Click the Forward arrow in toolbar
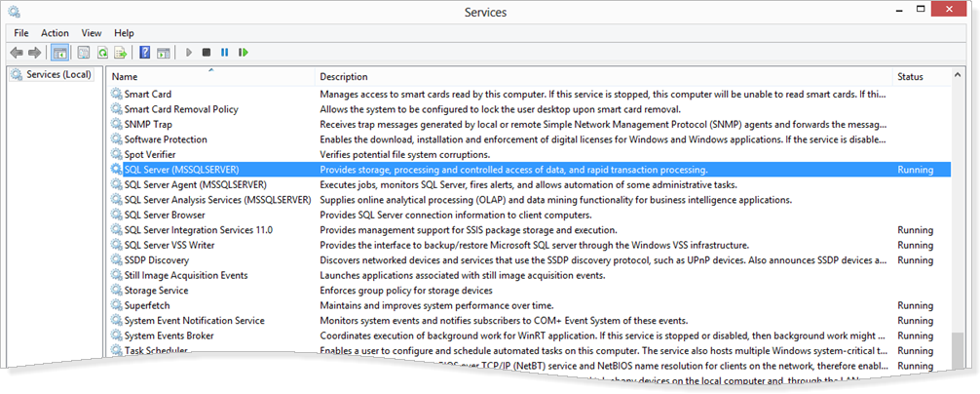Image resolution: width=980 pixels, height=394 pixels. pos(35,53)
